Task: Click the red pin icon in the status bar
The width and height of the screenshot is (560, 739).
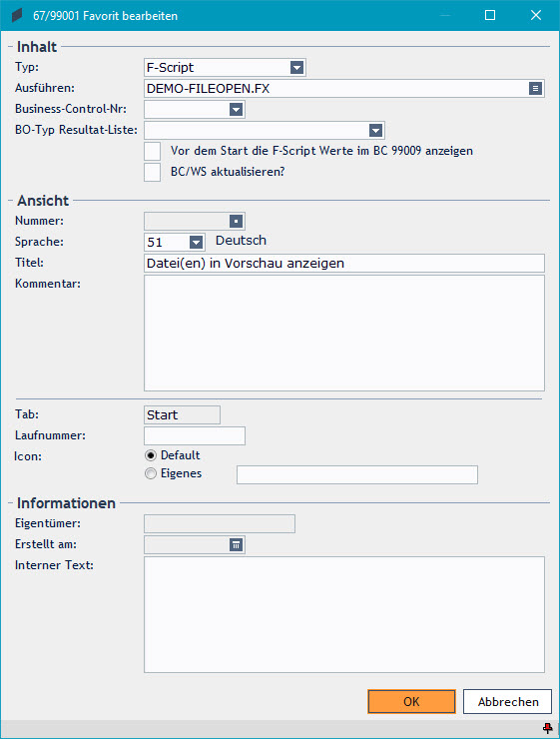Action: tap(547, 727)
